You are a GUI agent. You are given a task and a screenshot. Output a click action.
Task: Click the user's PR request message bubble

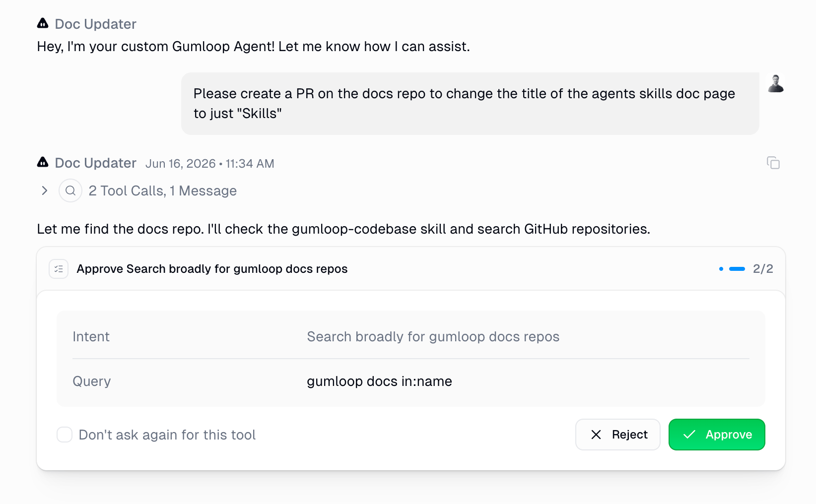[470, 104]
